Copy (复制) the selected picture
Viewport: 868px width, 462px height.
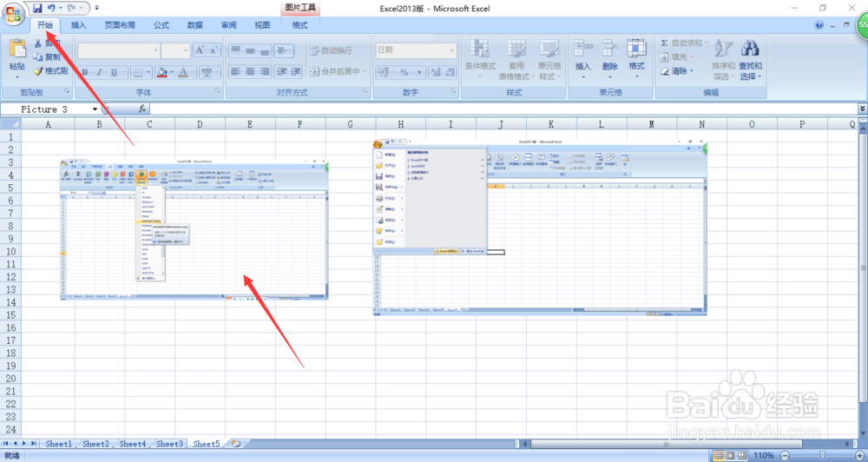click(x=47, y=57)
